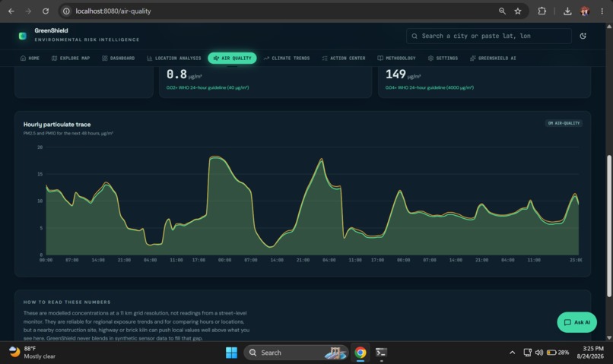Click the city search input field
Viewport: 613px width, 364px height.
pos(489,36)
